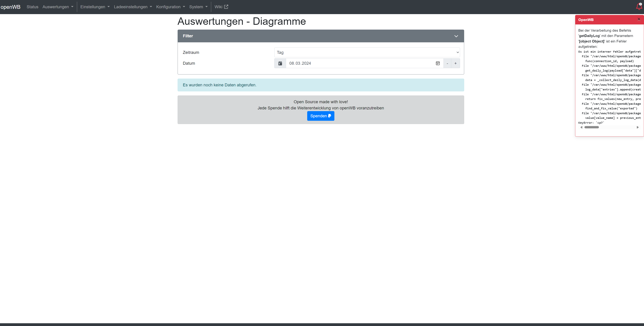This screenshot has width=644, height=326.
Task: Open the Einstellungen menu
Action: pyautogui.click(x=95, y=7)
